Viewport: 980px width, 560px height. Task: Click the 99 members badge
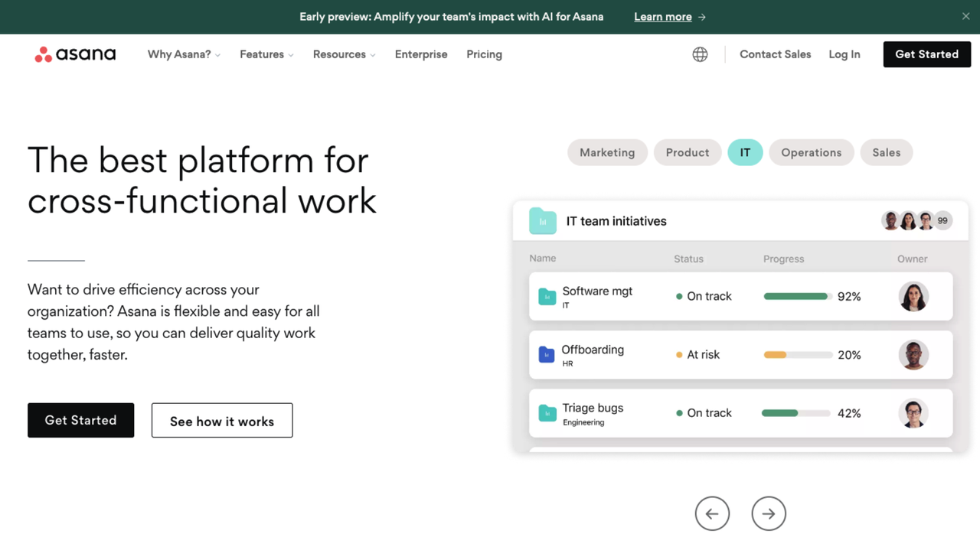tap(942, 220)
